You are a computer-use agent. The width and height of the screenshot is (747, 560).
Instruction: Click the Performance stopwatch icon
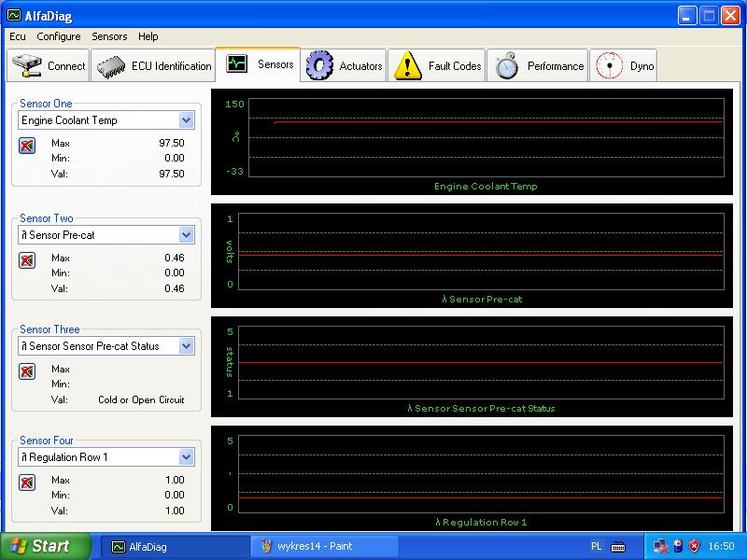point(507,66)
